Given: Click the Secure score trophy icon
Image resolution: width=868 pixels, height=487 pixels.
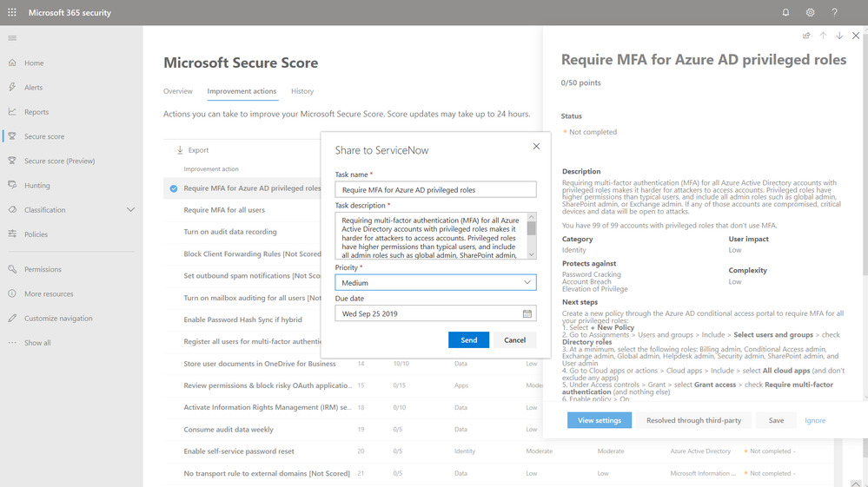Looking at the screenshot, I should [12, 136].
